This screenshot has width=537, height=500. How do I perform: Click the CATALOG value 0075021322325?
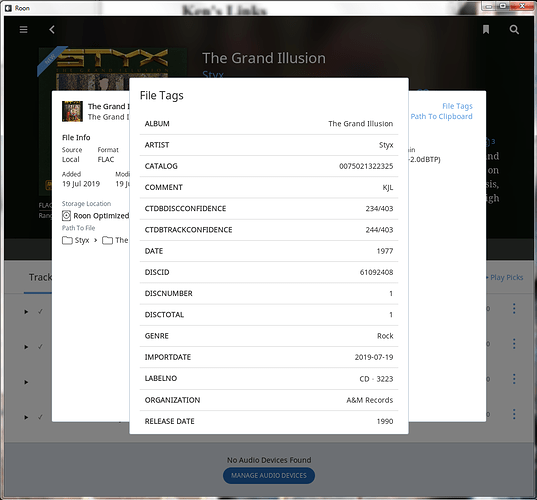click(x=366, y=166)
